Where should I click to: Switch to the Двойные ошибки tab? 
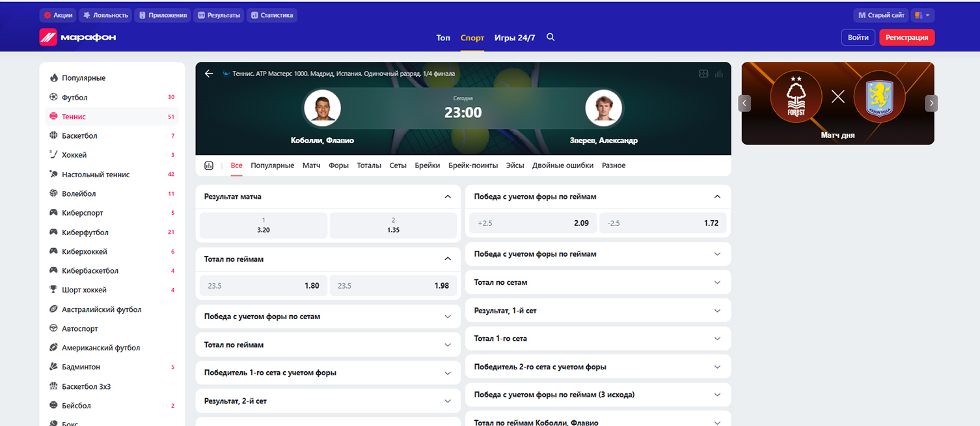point(563,165)
